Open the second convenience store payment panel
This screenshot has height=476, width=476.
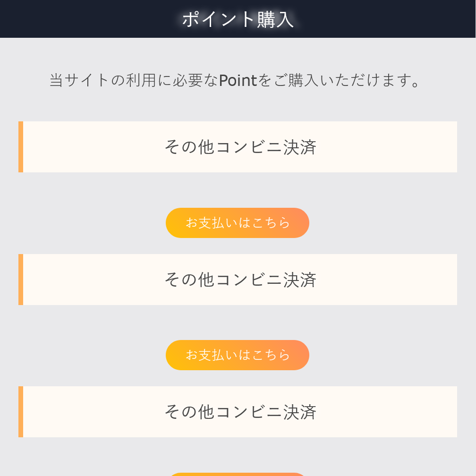point(241,279)
